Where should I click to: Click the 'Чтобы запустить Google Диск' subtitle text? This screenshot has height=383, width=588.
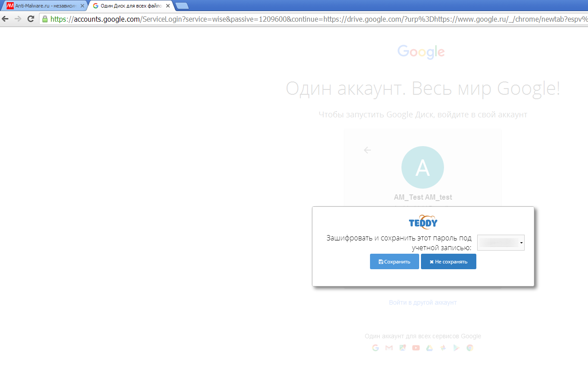tap(423, 115)
